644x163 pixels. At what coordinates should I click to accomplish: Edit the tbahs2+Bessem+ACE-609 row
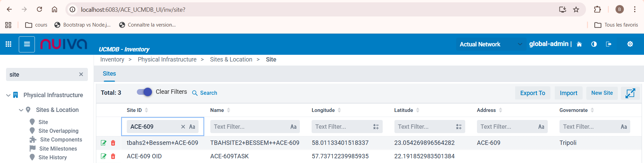(104, 143)
